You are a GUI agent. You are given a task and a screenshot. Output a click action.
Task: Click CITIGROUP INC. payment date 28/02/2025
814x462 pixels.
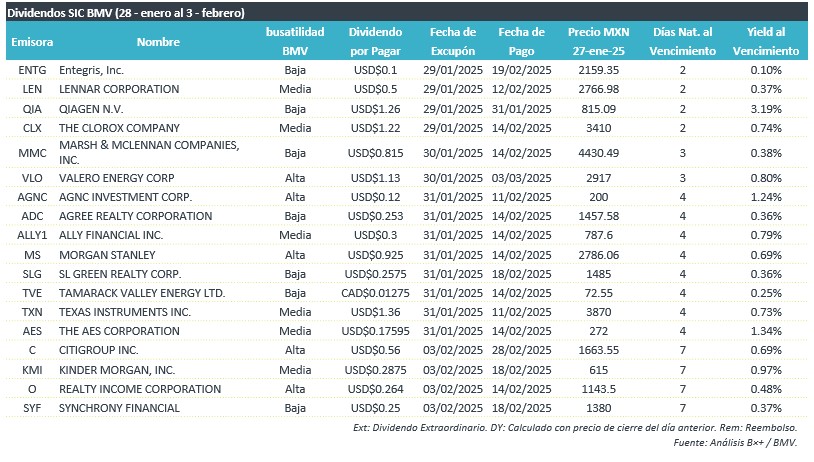[522, 350]
